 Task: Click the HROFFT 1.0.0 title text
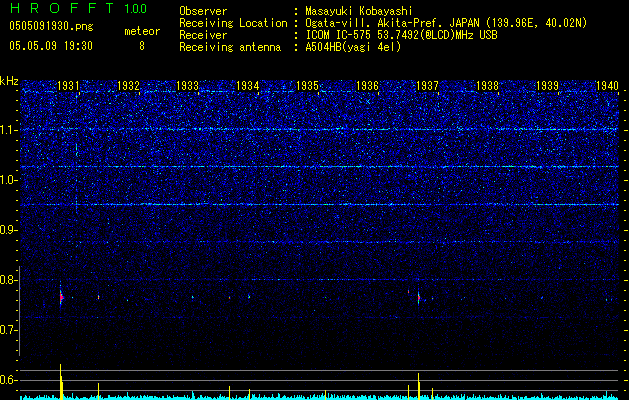(78, 8)
